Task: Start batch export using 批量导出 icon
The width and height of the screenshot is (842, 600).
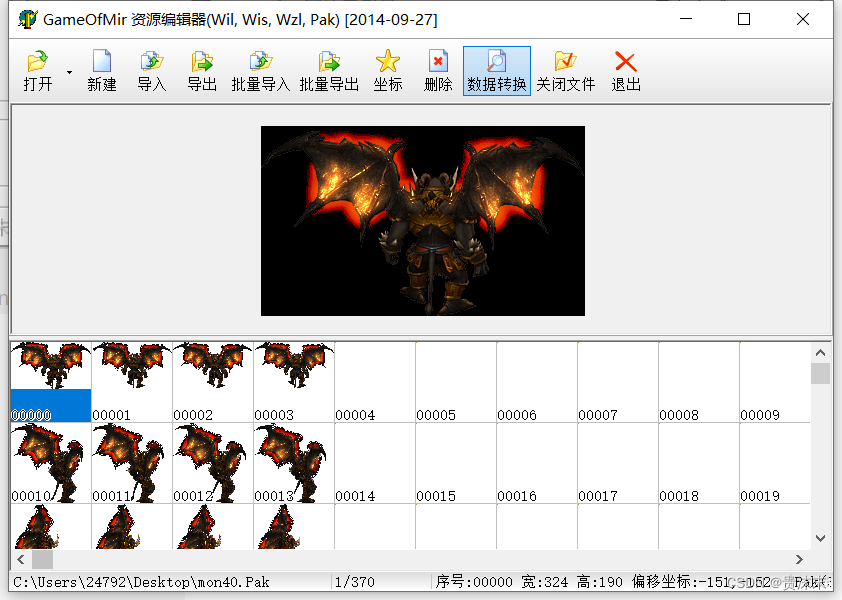Action: 327,70
